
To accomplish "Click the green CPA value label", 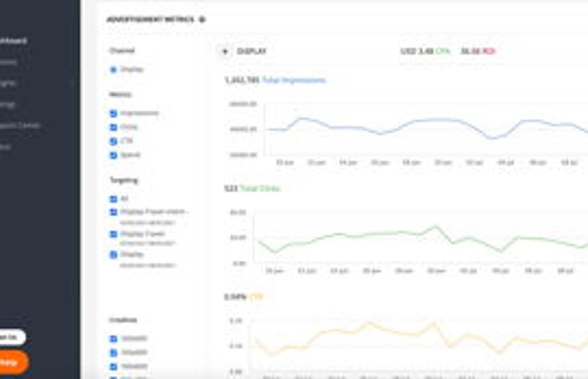I will coord(442,51).
